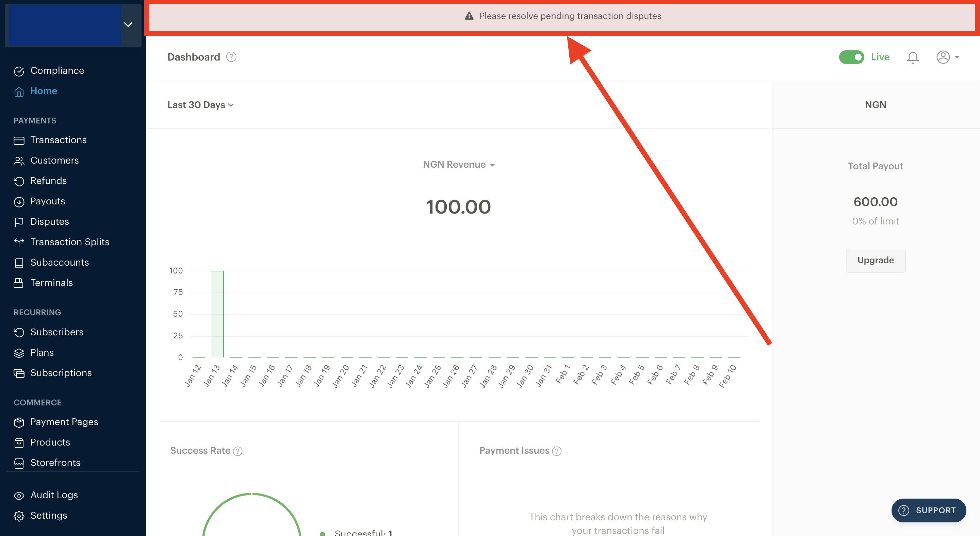Click the Plans label in the sidebar
Image resolution: width=980 pixels, height=536 pixels.
point(42,353)
